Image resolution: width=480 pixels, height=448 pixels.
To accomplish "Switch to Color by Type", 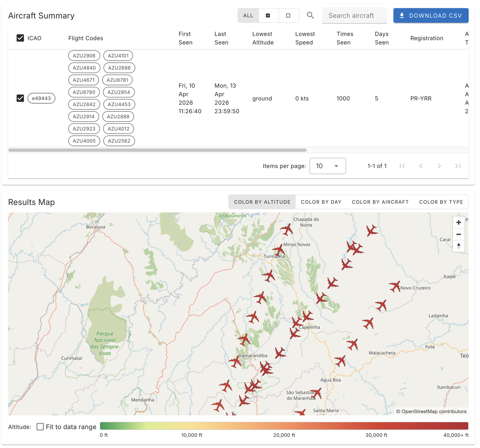I will click(x=441, y=202).
